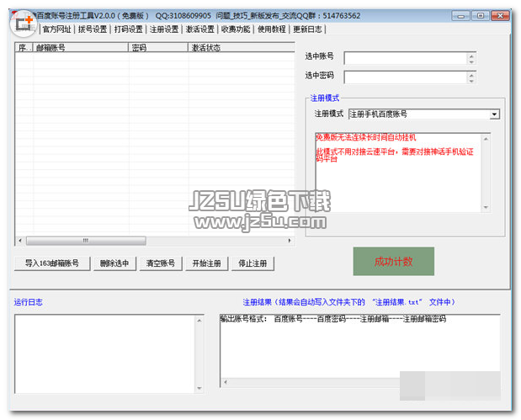Click the 导入163邮箱账号 button

point(52,263)
